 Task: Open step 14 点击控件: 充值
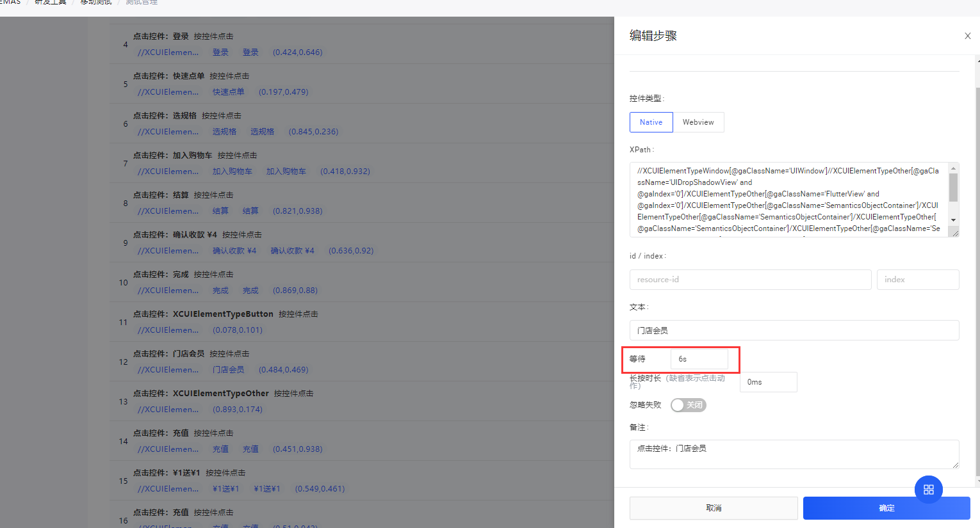click(362, 441)
